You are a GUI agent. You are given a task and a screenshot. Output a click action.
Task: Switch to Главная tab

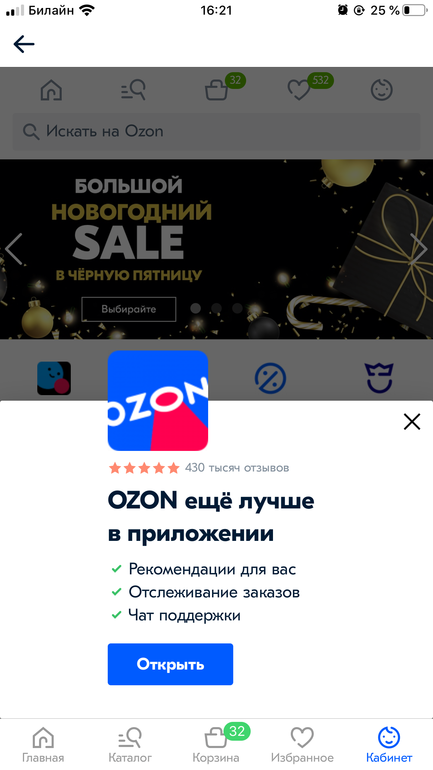tap(43, 744)
